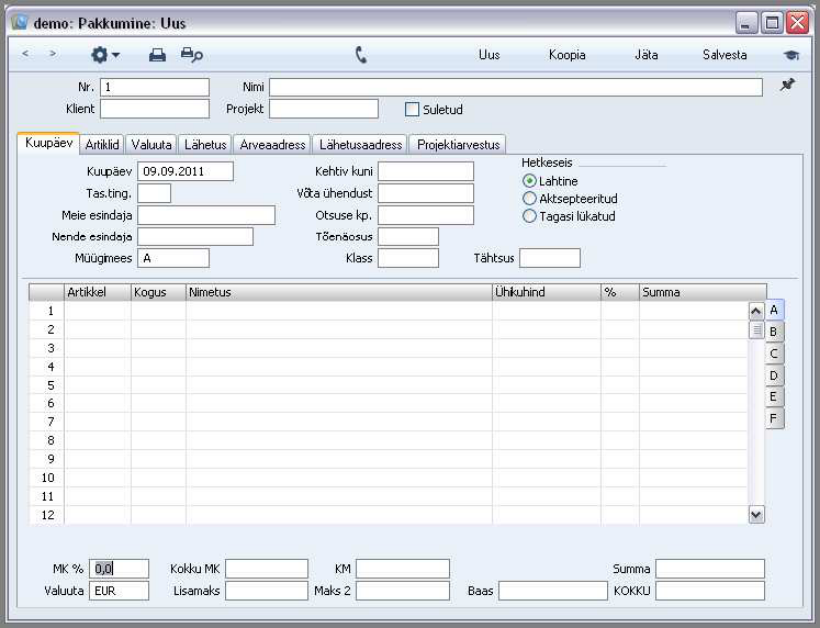Viewport: 820px width, 628px height.
Task: Select flip A of the table
Action: [x=774, y=310]
